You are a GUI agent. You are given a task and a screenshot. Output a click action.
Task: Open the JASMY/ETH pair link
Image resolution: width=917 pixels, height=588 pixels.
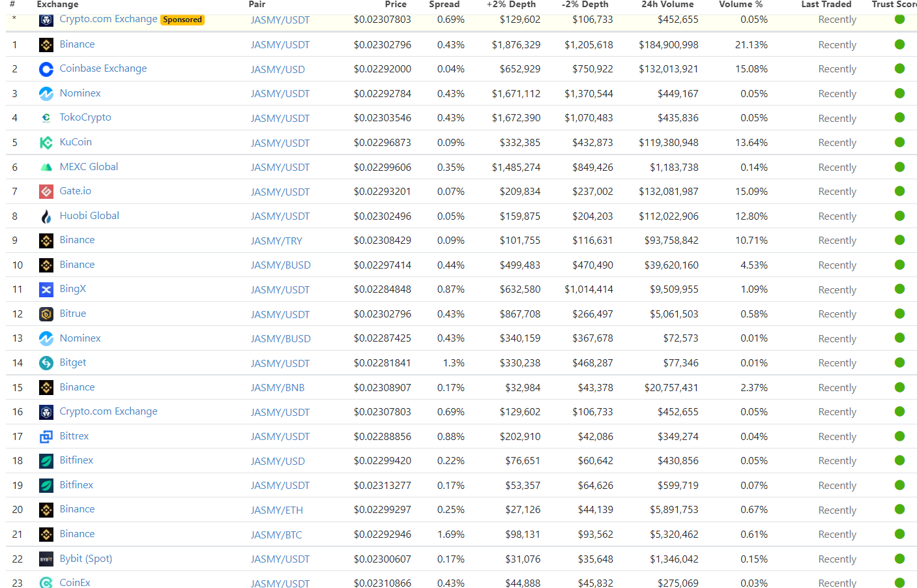click(x=277, y=510)
